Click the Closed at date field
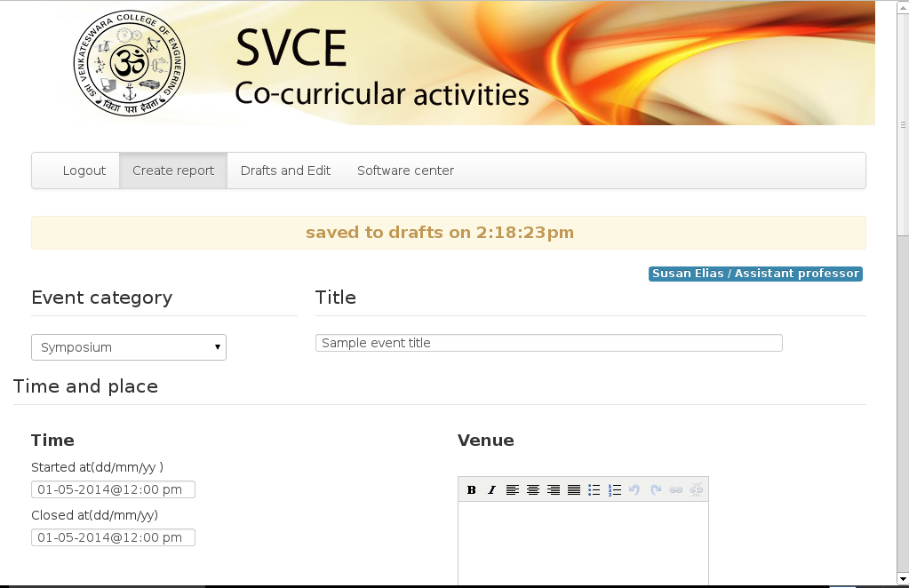909x588 pixels. [113, 537]
